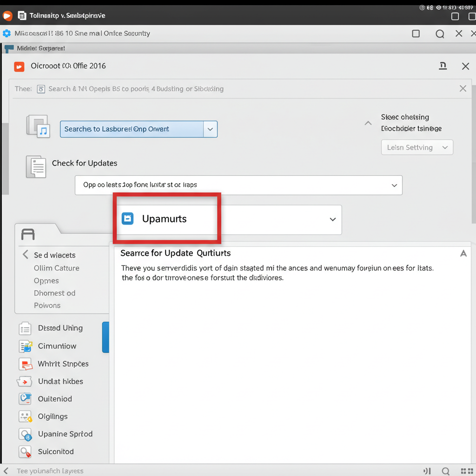Click the blue Upamurts icon
This screenshot has height=476, width=476.
127,218
